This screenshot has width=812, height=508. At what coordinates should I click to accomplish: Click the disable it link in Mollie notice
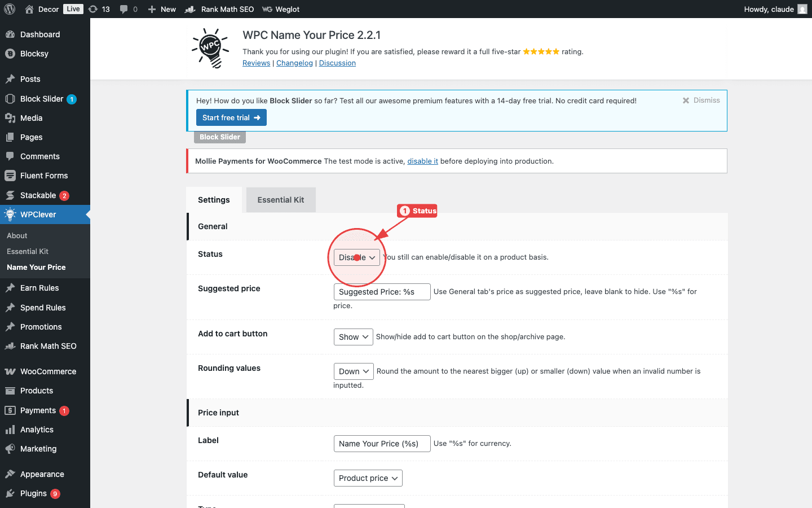point(423,161)
